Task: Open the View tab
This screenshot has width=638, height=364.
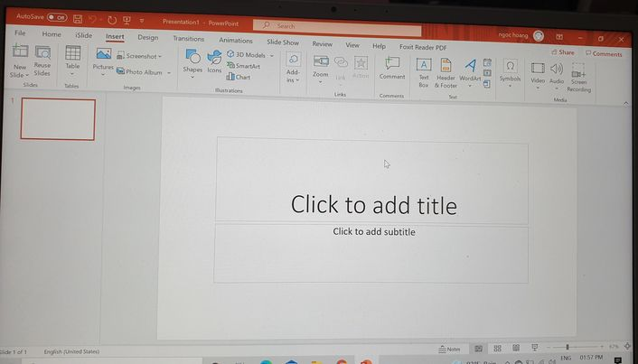Action: point(352,45)
